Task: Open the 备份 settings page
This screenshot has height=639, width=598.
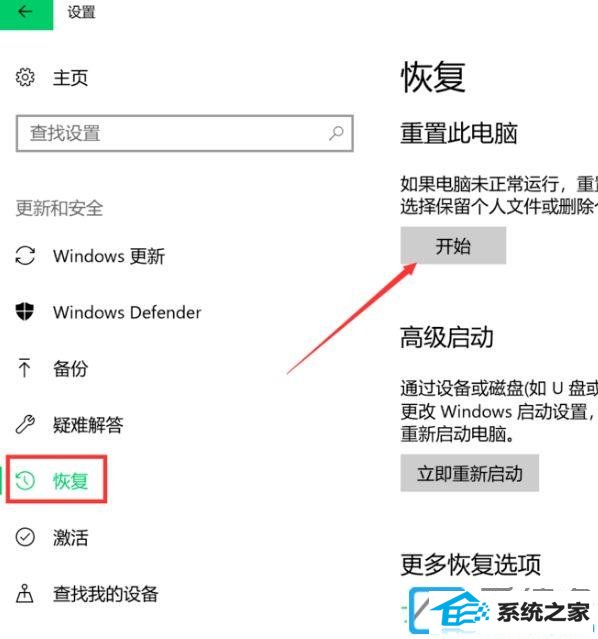Action: [x=71, y=368]
